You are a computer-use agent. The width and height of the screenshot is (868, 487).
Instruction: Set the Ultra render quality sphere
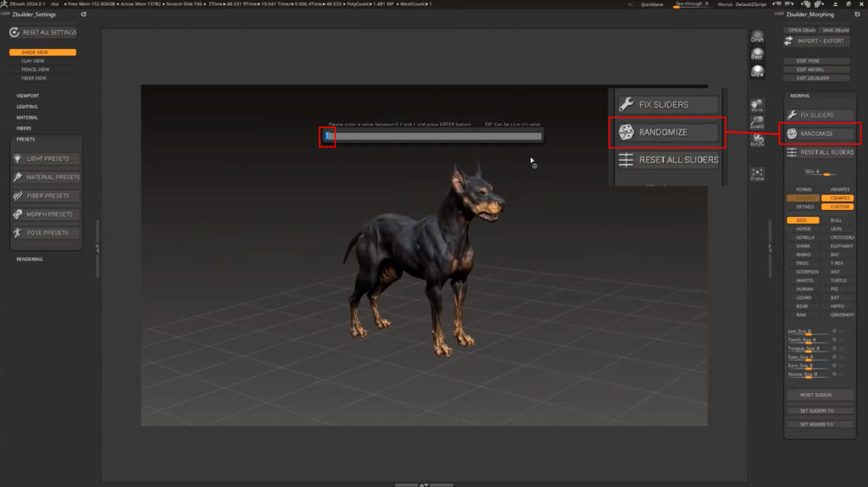click(x=757, y=71)
